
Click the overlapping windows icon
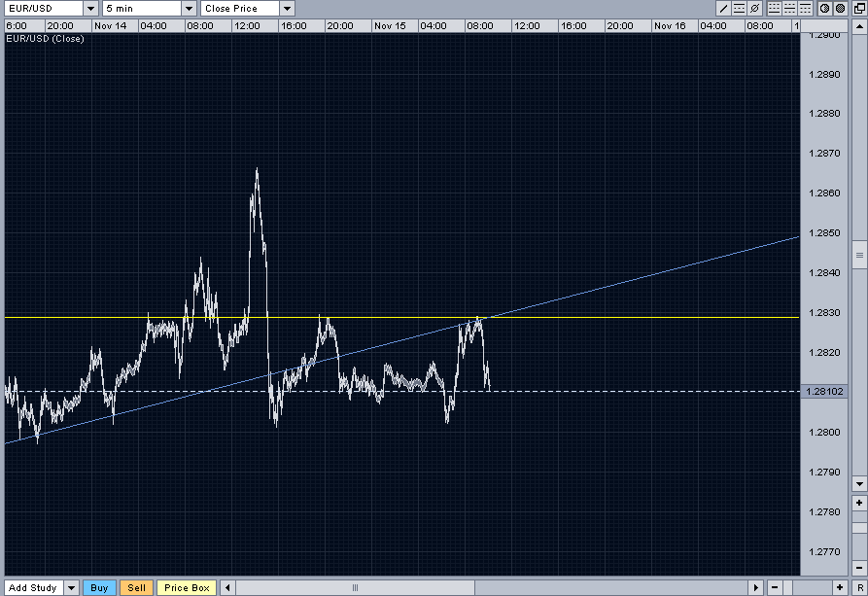click(x=858, y=8)
